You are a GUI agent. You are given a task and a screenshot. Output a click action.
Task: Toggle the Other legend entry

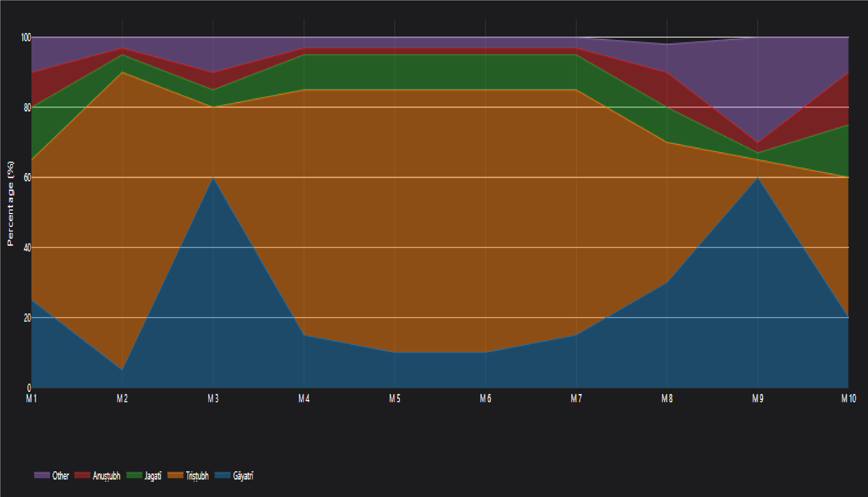click(60, 475)
